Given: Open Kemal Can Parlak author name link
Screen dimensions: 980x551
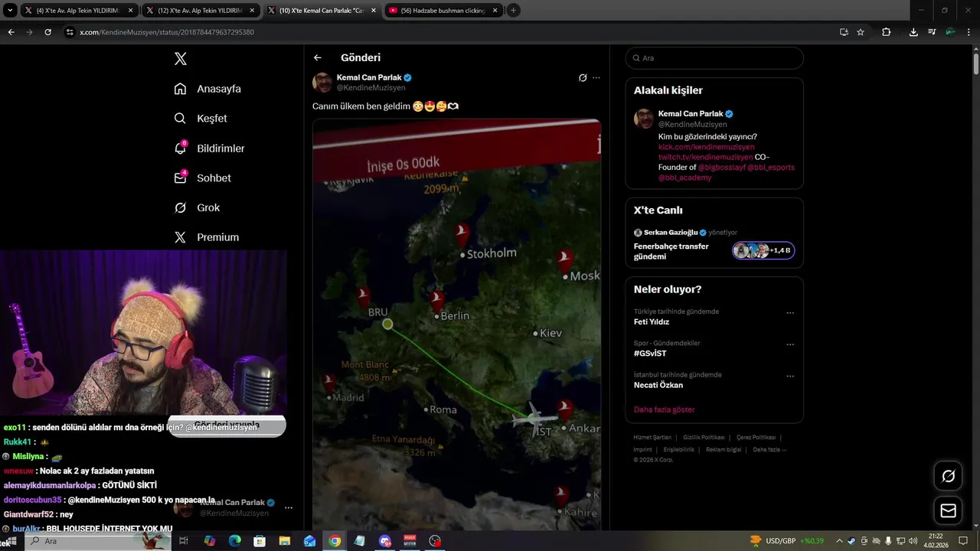Looking at the screenshot, I should tap(369, 77).
